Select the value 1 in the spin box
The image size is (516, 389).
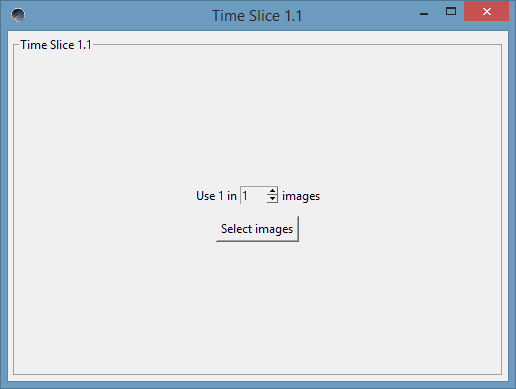[245, 196]
